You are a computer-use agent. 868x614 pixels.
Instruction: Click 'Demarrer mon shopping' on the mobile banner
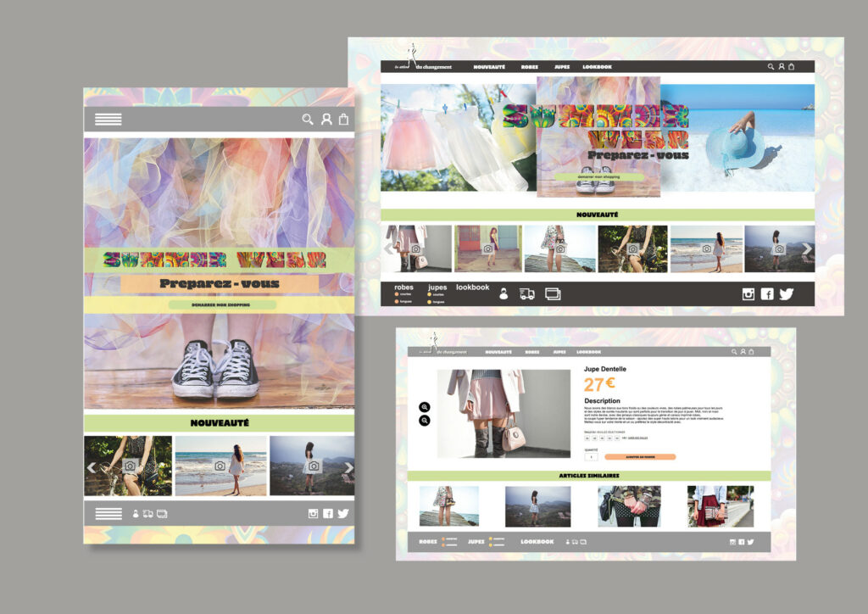(x=222, y=304)
